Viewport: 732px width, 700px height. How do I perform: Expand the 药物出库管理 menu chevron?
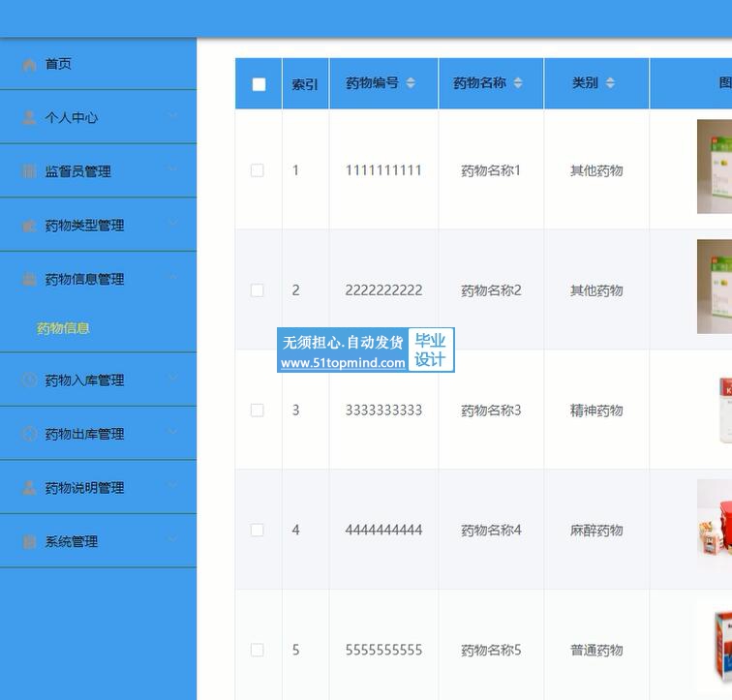pyautogui.click(x=172, y=432)
